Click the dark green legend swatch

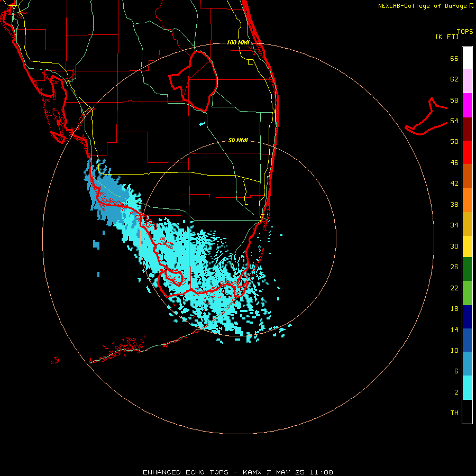click(467, 269)
